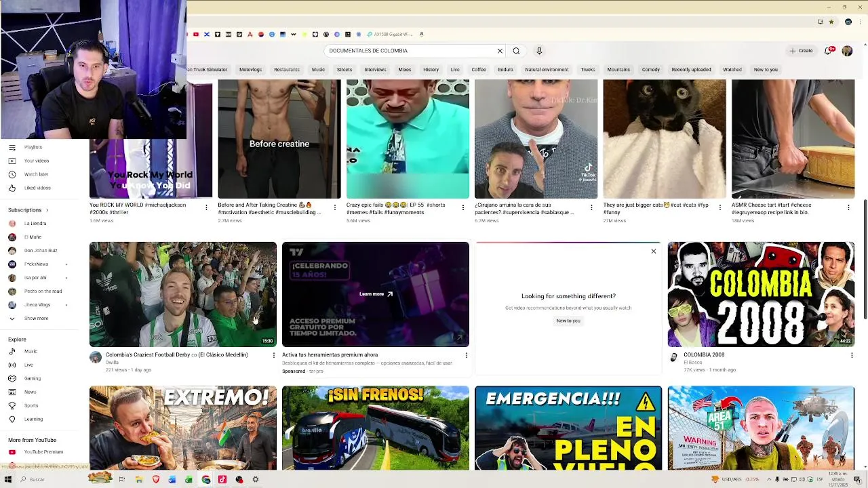Open the Area 51 video thumbnail

click(x=761, y=428)
